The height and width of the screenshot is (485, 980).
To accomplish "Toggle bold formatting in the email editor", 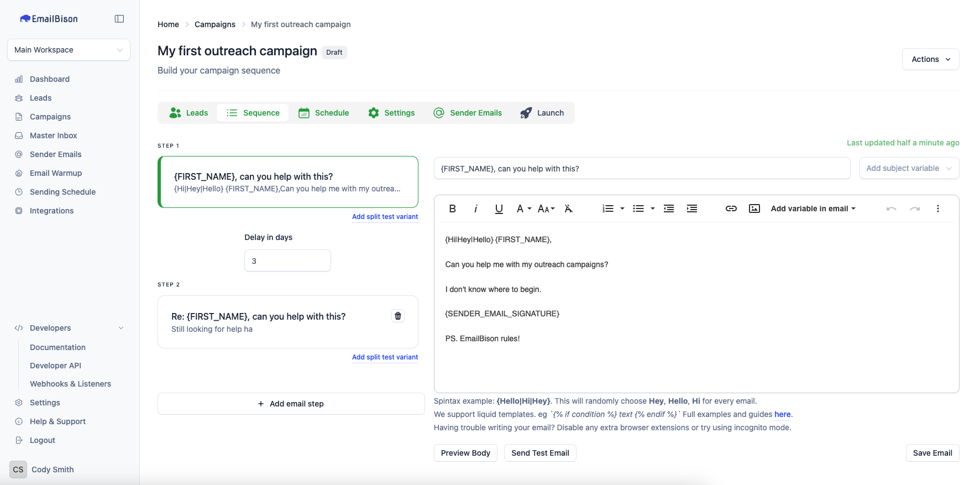I will click(452, 208).
